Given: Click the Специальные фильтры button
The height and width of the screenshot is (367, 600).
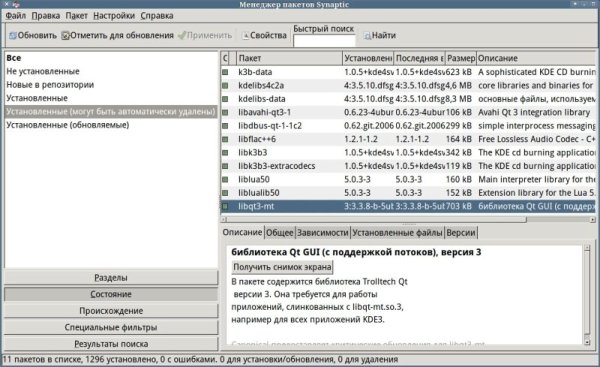Looking at the screenshot, I should click(x=111, y=327).
